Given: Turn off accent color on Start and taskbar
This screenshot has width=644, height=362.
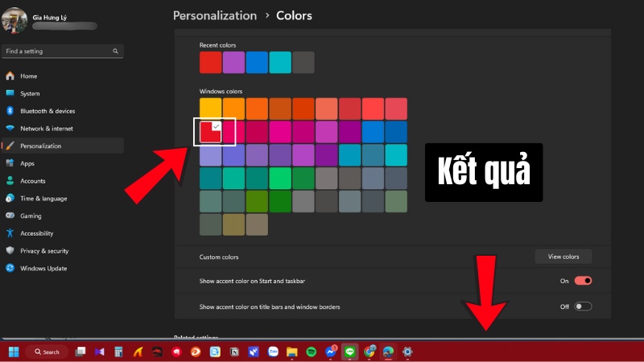Looking at the screenshot, I should [x=583, y=281].
